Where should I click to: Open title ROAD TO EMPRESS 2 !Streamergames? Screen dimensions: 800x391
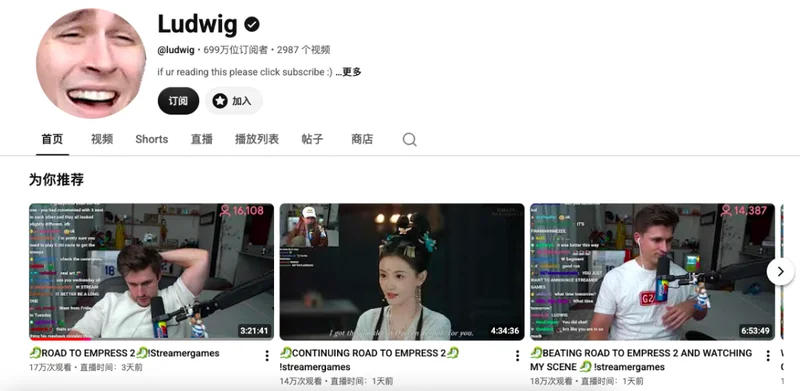point(124,353)
